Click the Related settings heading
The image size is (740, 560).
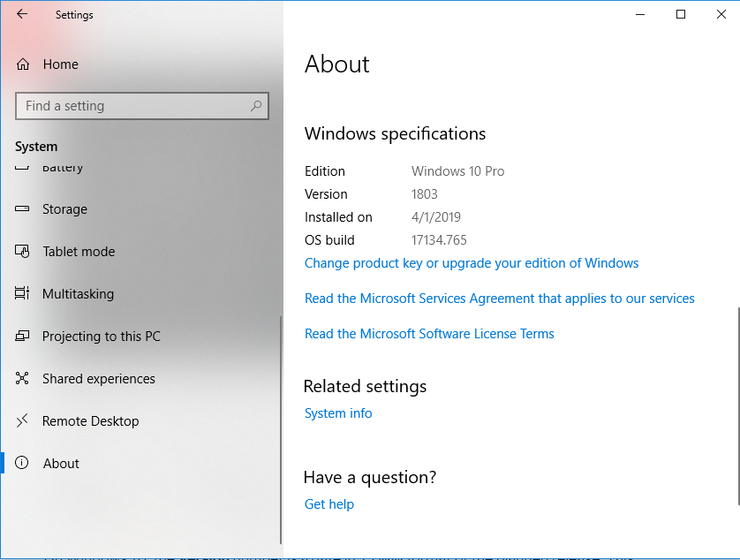(365, 386)
